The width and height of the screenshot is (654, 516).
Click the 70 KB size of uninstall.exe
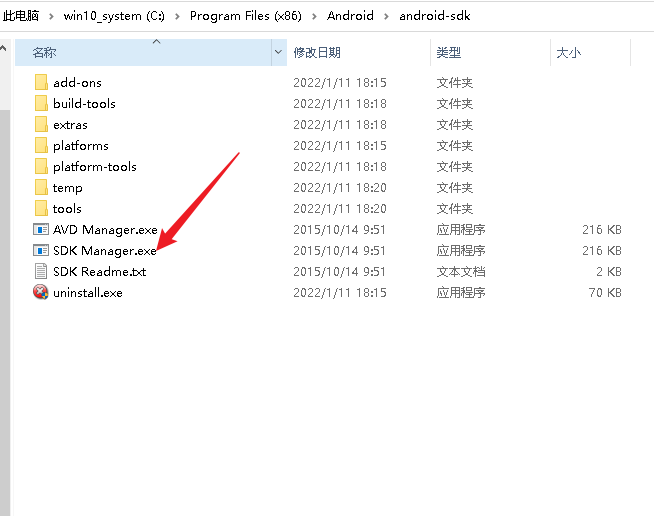[605, 292]
